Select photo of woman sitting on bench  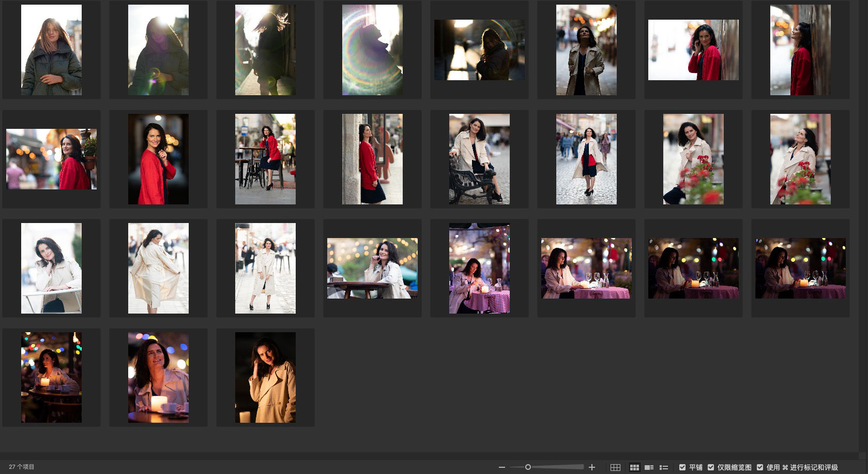pyautogui.click(x=479, y=159)
